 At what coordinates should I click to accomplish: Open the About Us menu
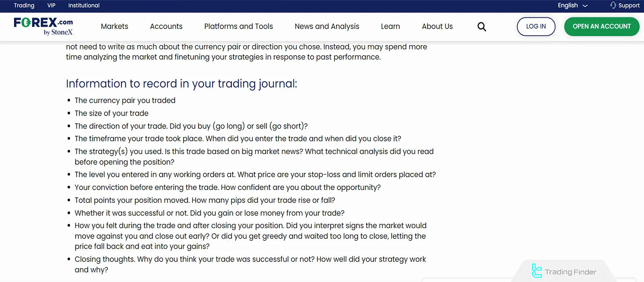click(437, 26)
